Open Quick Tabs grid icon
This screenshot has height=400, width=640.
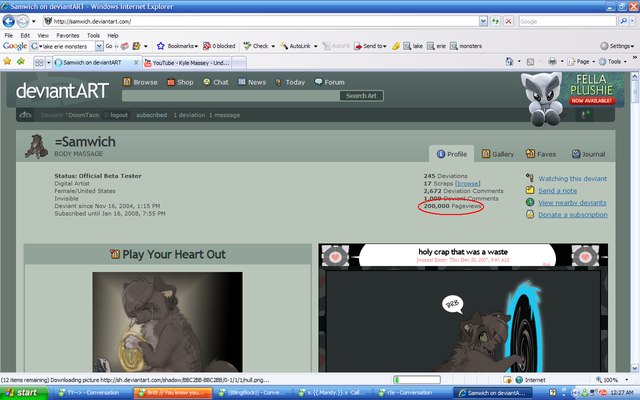(39, 62)
